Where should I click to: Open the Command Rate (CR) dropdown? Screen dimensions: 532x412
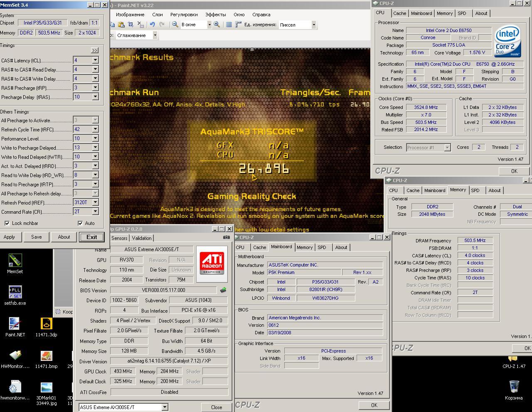[95, 212]
